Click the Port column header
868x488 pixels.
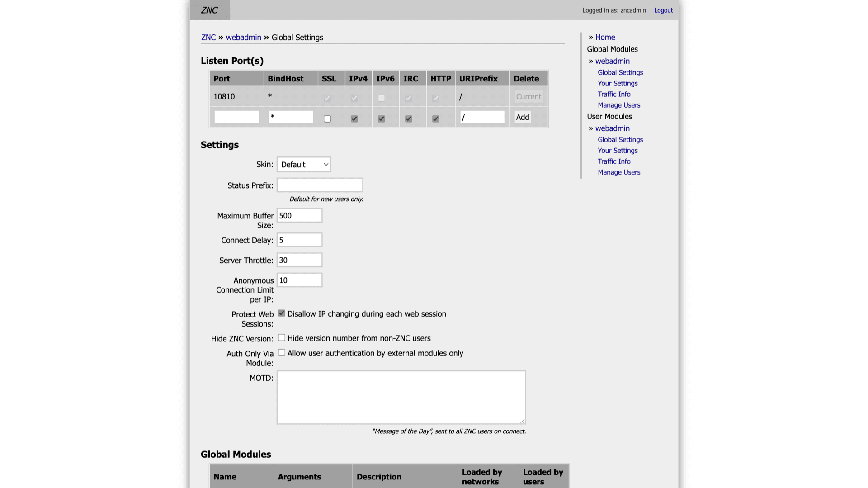pyautogui.click(x=236, y=79)
